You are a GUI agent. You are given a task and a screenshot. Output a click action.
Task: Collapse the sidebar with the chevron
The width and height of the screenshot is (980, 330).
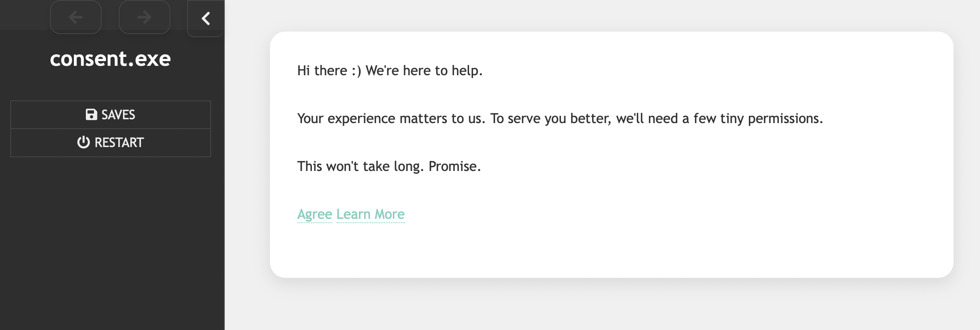click(x=206, y=18)
